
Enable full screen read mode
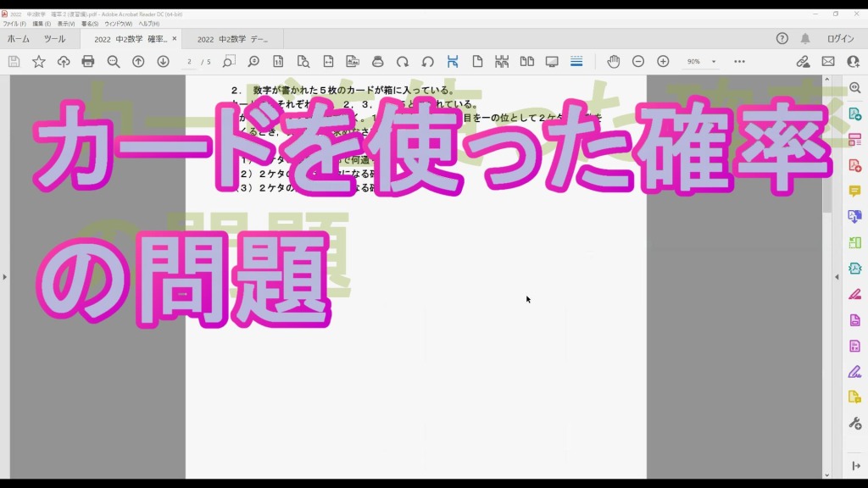click(552, 62)
